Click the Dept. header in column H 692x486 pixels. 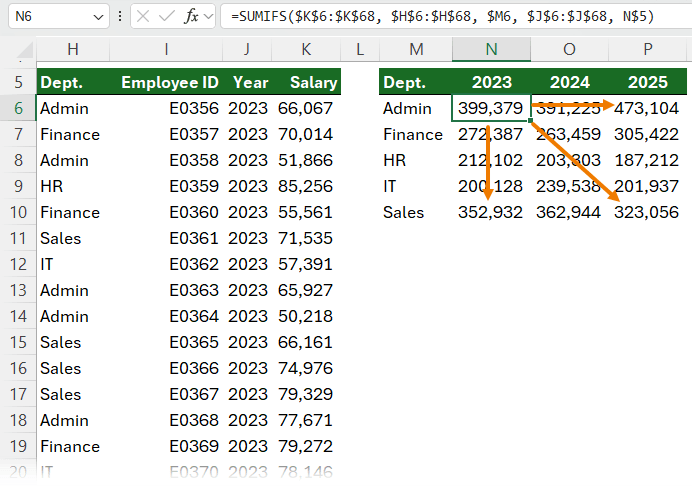point(73,82)
